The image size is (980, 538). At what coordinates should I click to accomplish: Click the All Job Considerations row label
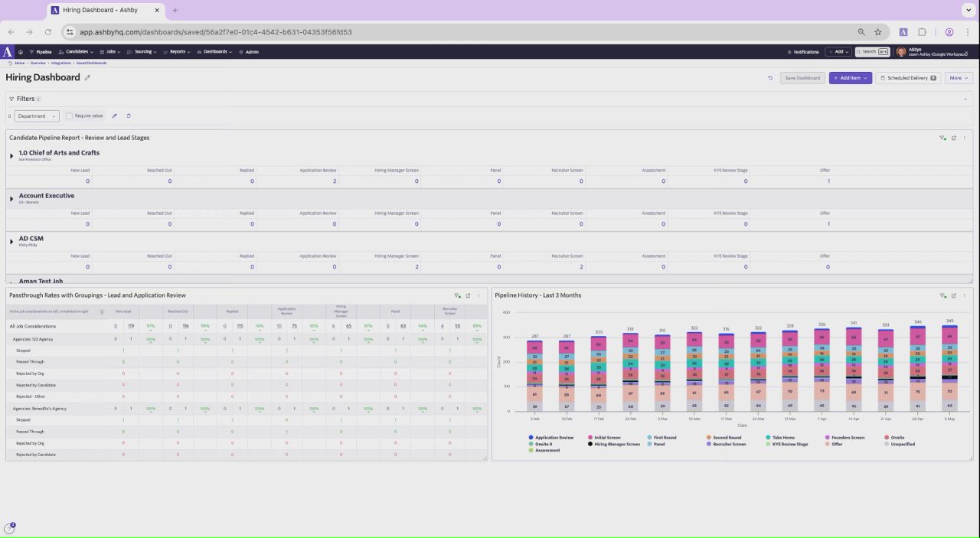point(33,326)
